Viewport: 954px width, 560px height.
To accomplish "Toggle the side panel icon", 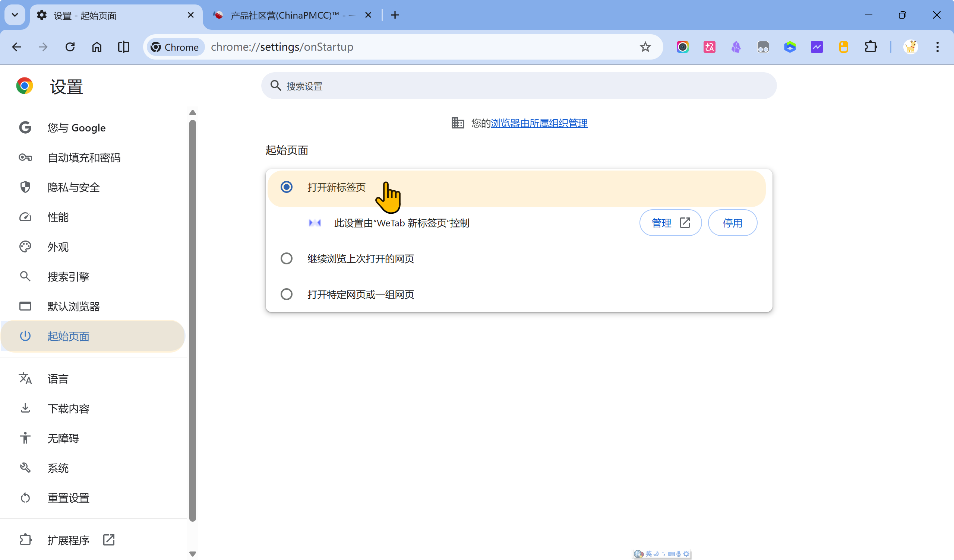I will [x=123, y=47].
